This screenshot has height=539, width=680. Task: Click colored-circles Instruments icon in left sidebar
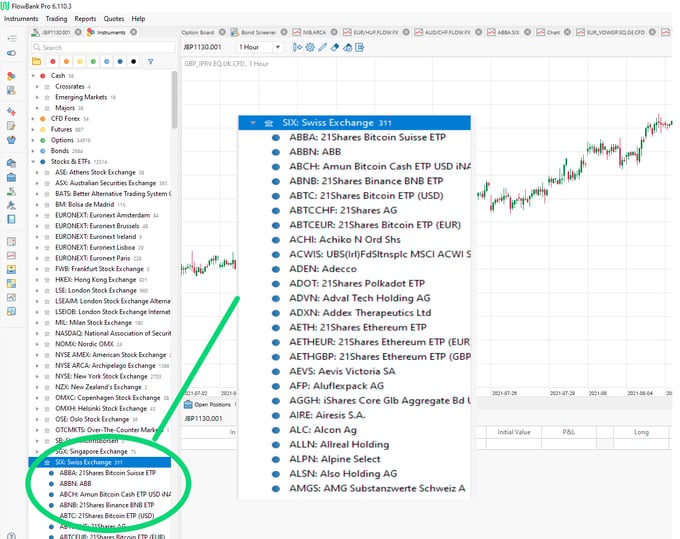pos(11,76)
